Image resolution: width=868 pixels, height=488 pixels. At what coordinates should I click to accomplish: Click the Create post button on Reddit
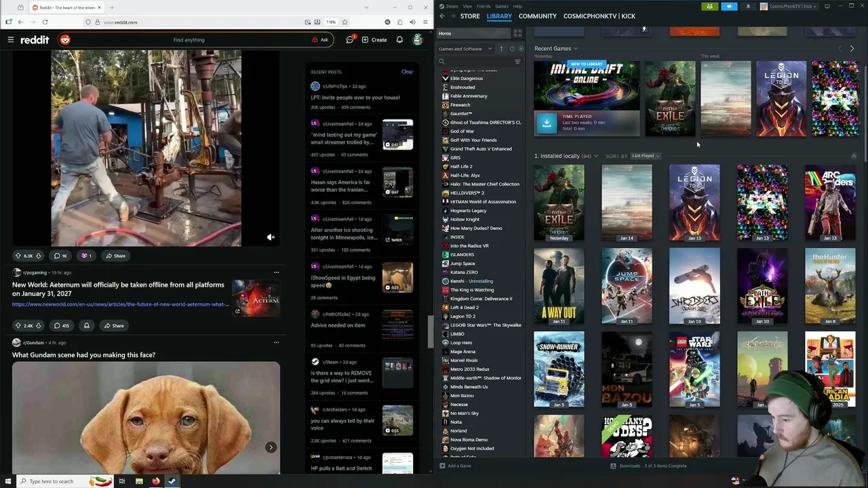click(x=374, y=40)
